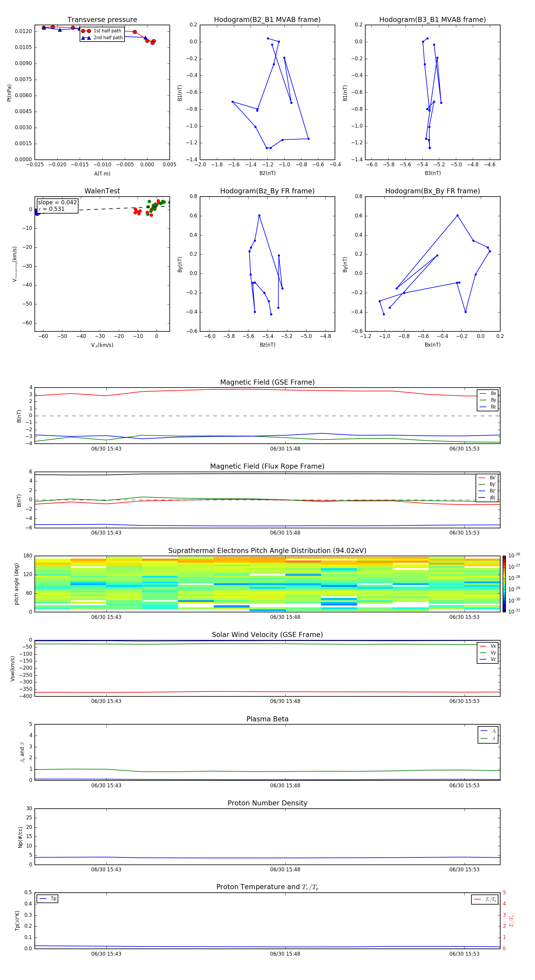Click the 'Hodogram(B2_B1 MVAB frame)' title

267,20
